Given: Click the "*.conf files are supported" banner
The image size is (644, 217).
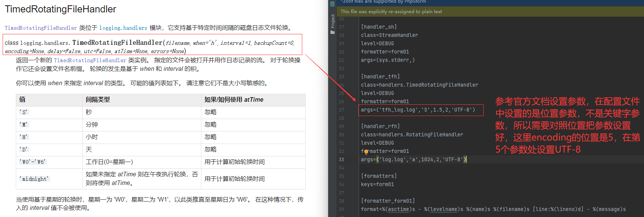Looking at the screenshot, I should [384, 2].
